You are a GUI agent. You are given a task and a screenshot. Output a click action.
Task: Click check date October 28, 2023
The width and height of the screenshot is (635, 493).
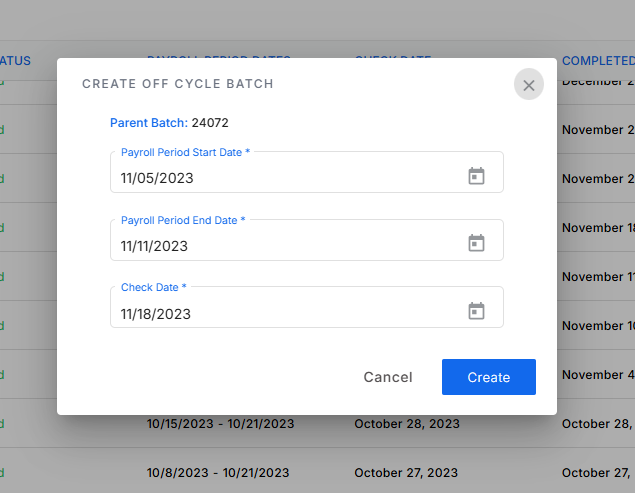tap(407, 424)
